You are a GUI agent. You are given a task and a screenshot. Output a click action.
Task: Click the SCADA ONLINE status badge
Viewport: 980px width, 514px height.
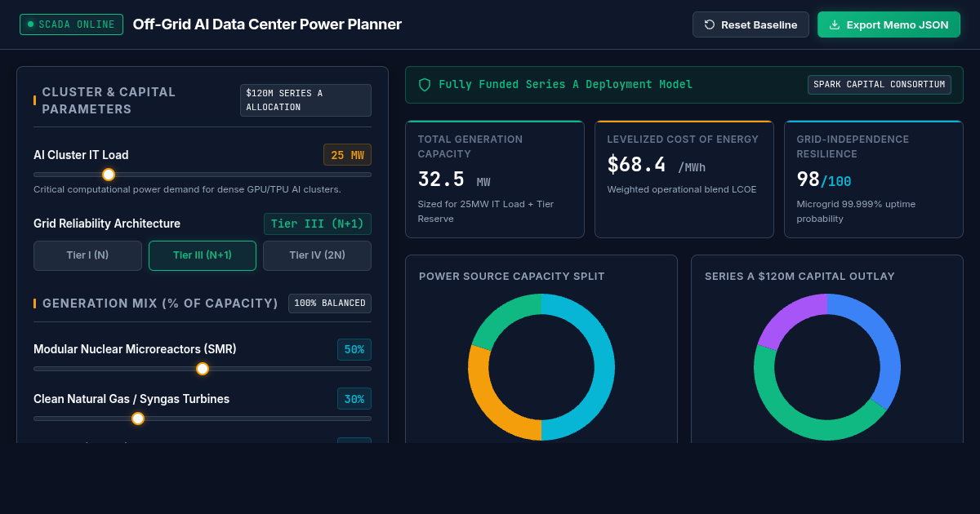pyautogui.click(x=71, y=24)
